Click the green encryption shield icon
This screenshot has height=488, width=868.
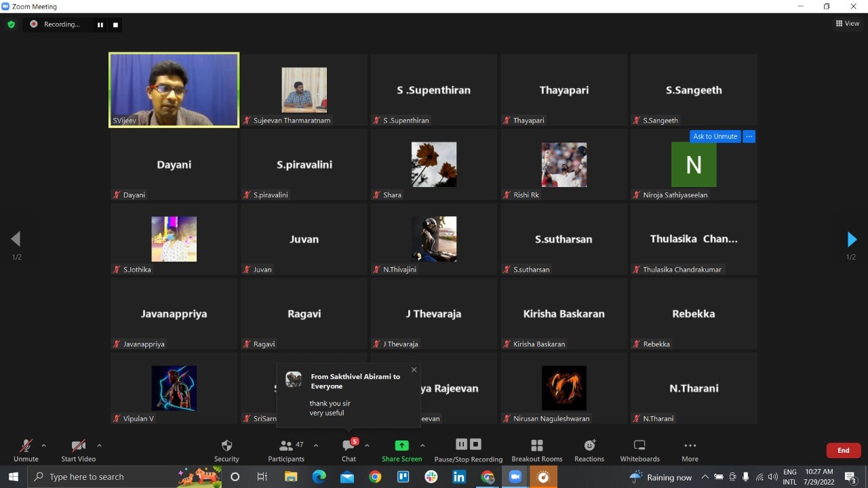click(11, 24)
